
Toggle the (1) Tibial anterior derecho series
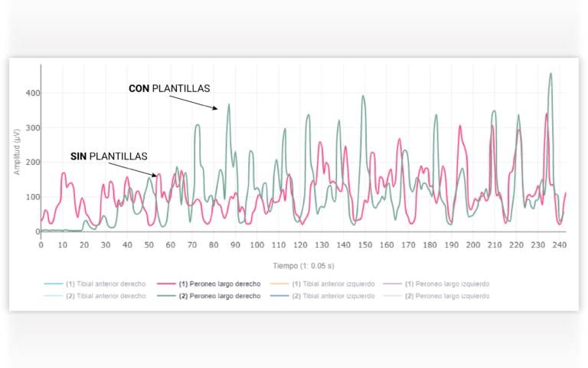(95, 284)
